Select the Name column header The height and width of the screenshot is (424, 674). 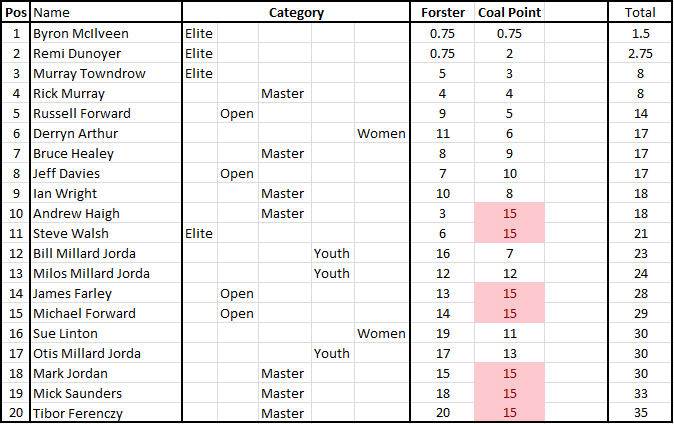[52, 13]
